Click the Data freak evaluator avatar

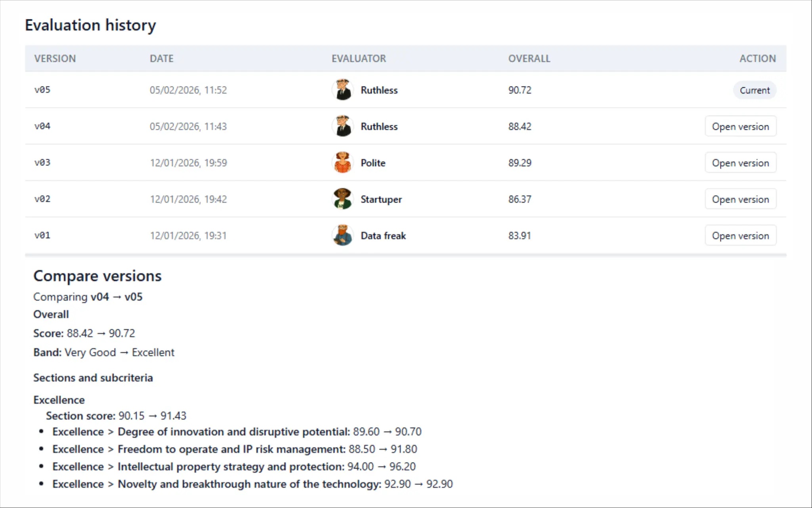(x=342, y=236)
